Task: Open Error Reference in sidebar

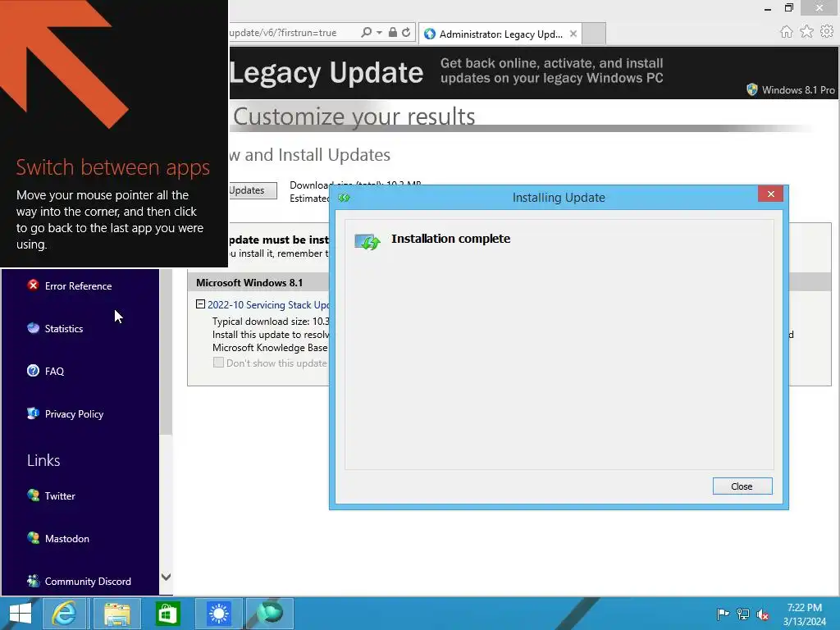Action: point(78,286)
